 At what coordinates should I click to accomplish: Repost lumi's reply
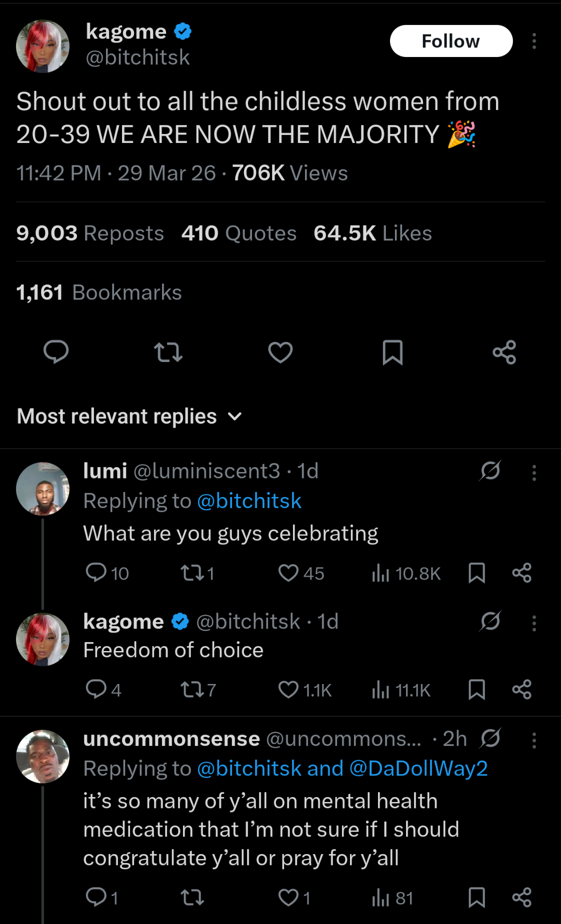[x=191, y=573]
